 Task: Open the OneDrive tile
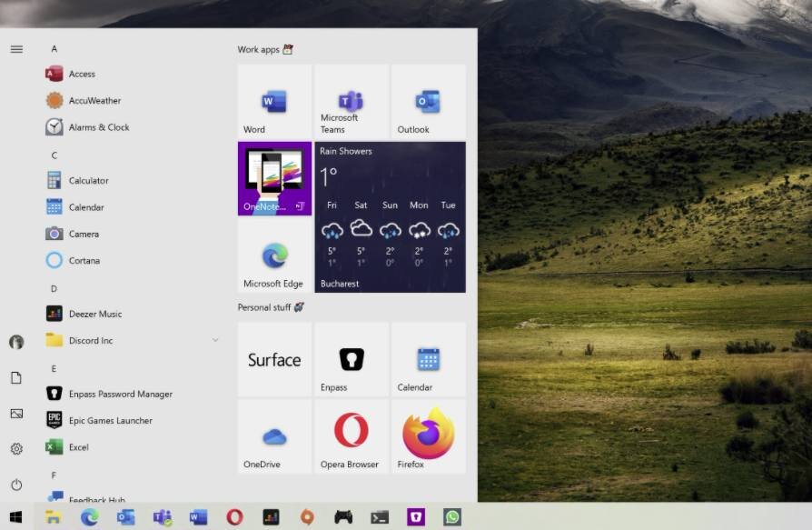tap(274, 436)
